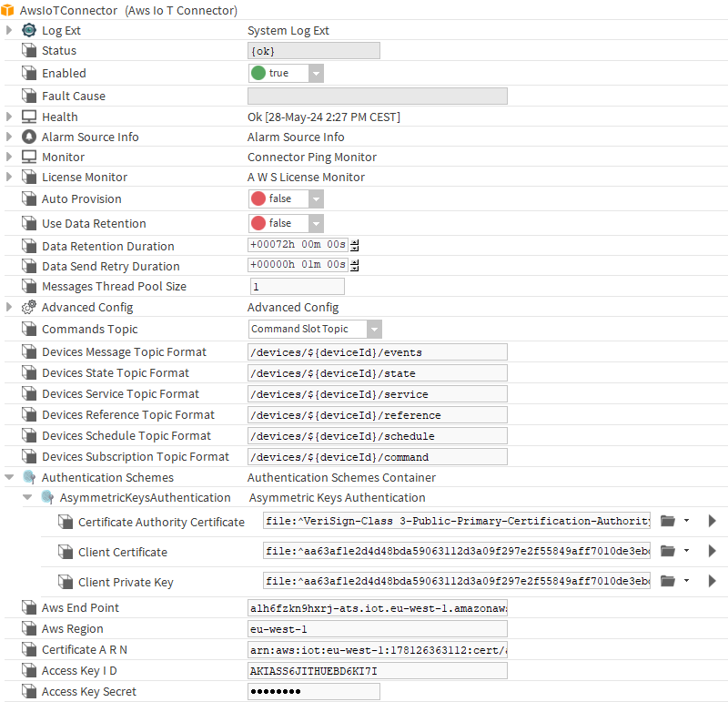Expand the Health row
The width and height of the screenshot is (728, 702).
point(9,117)
